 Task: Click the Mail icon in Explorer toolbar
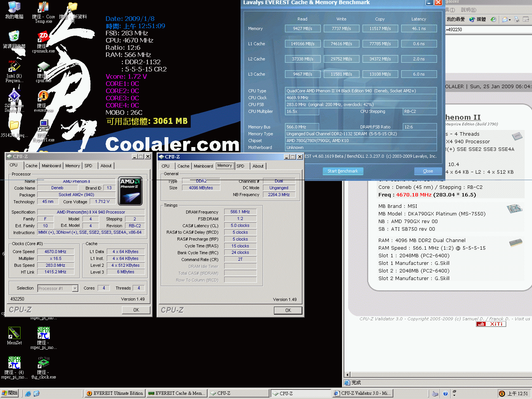coord(505,19)
